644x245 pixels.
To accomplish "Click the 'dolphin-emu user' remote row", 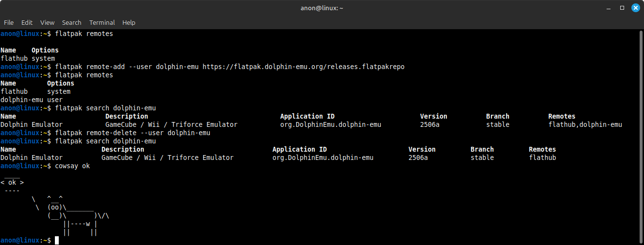I will [32, 100].
